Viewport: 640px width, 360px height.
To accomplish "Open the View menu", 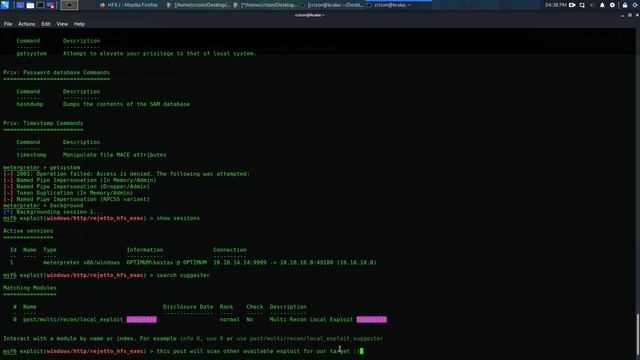I will [x=62, y=24].
